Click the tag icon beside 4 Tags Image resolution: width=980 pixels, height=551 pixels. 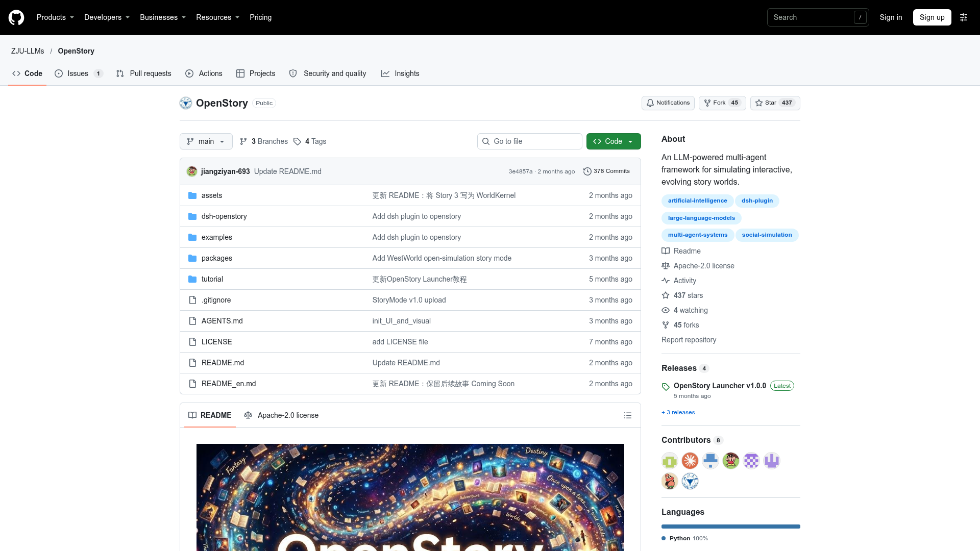pos(297,141)
